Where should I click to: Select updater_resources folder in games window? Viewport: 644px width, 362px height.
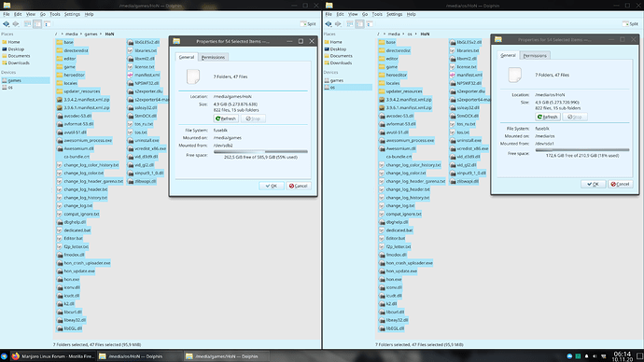(x=78, y=91)
